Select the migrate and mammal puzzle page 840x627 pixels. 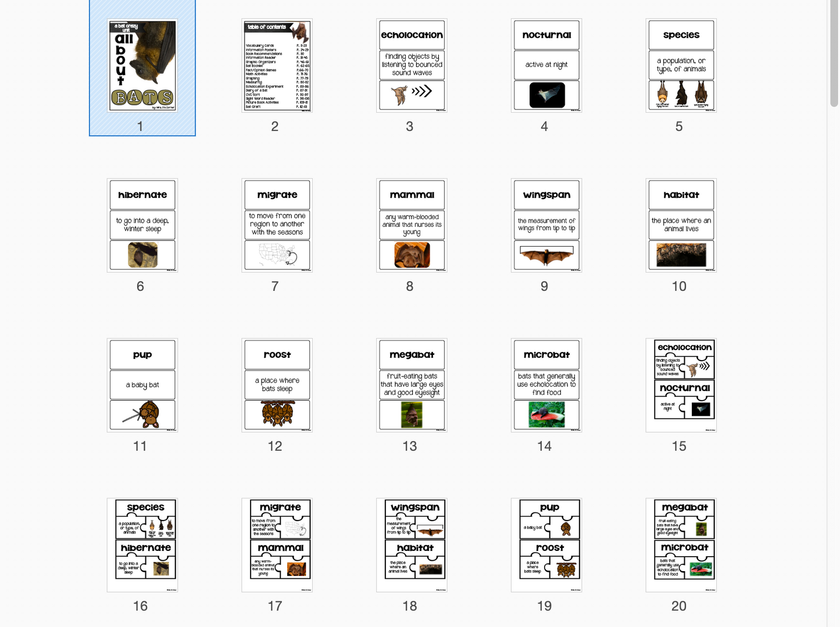click(277, 545)
